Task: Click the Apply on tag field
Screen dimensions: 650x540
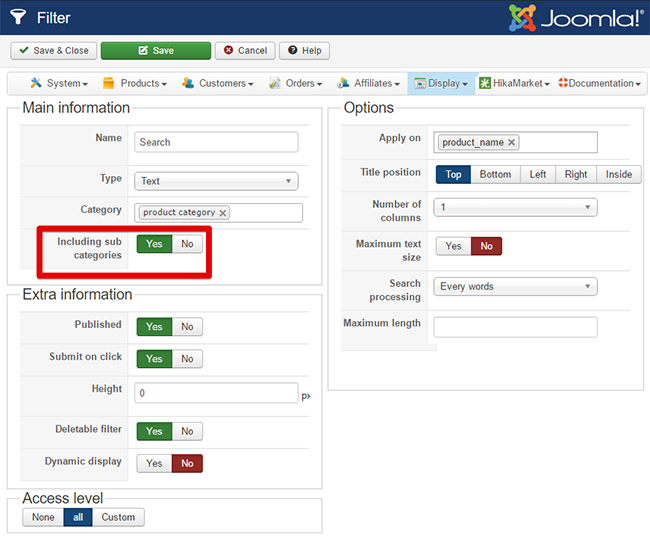Action: click(x=515, y=143)
